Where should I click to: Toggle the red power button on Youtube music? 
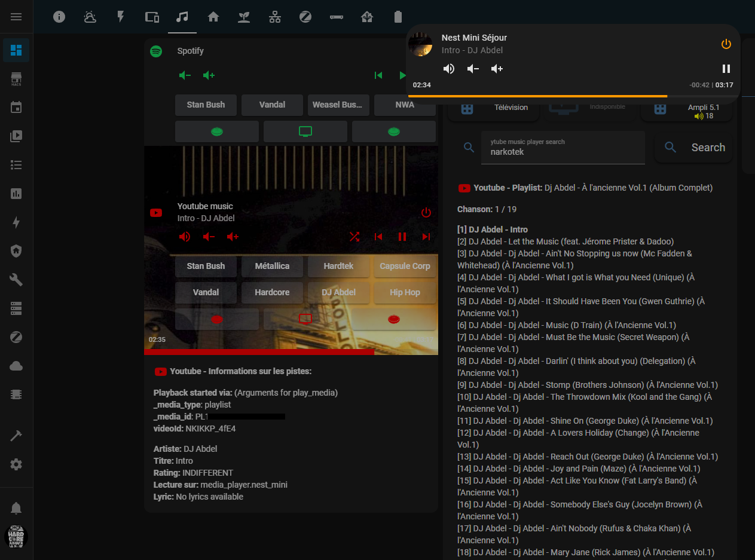click(426, 212)
